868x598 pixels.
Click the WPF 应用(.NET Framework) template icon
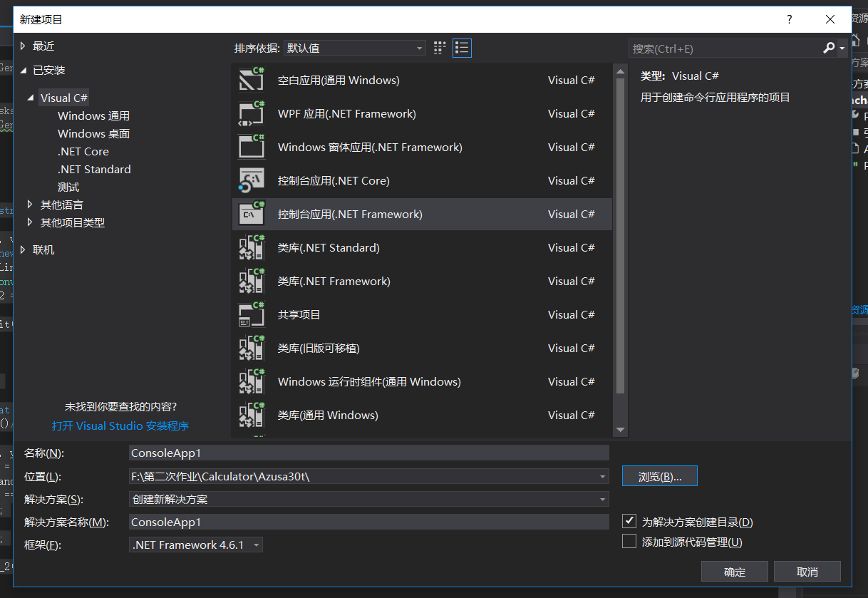point(252,113)
